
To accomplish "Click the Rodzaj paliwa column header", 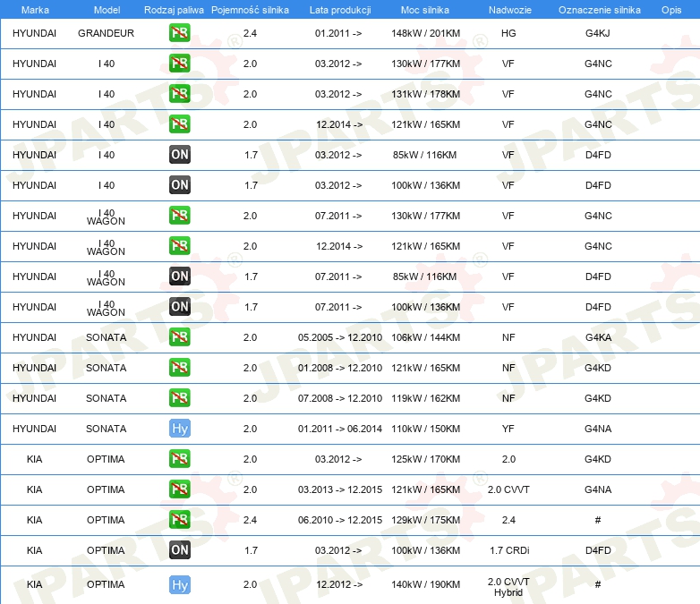I will 174,9.
